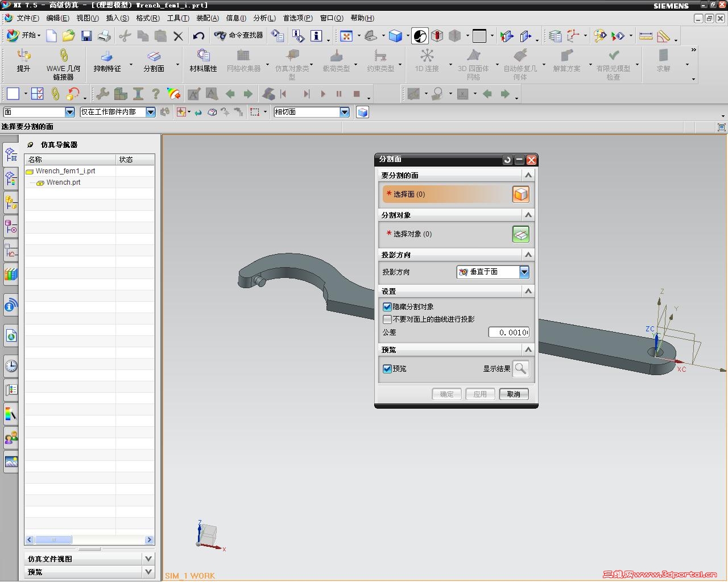728x582 pixels.
Task: Open the history clock icon in the sidebar
Action: pyautogui.click(x=11, y=365)
